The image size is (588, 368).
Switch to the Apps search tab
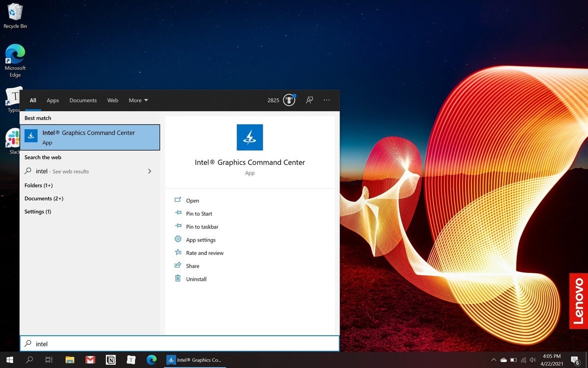pyautogui.click(x=53, y=100)
